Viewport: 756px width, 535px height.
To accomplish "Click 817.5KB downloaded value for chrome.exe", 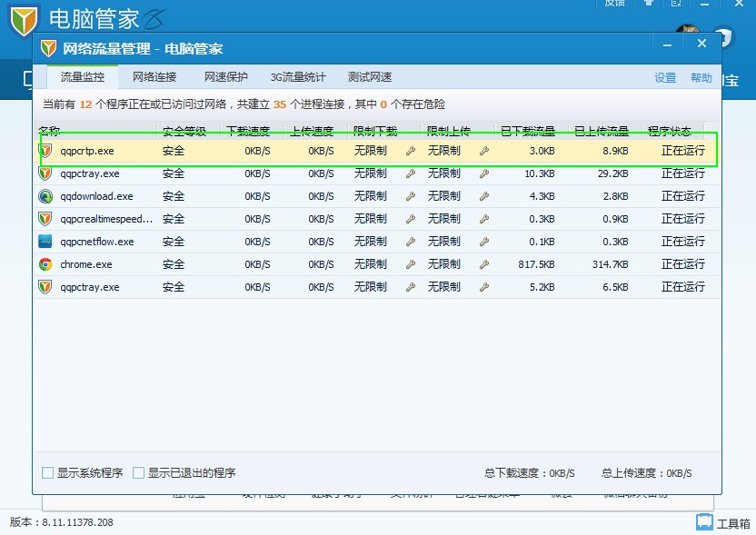I will (536, 264).
